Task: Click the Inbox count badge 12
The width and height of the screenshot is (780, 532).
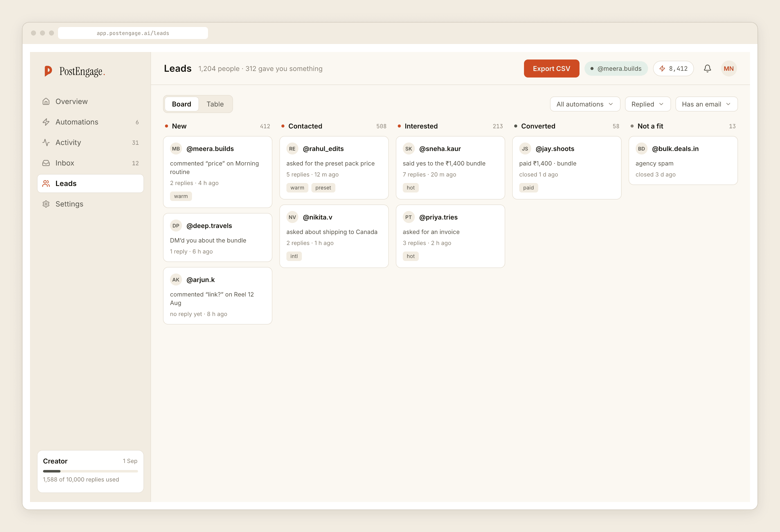Action: (x=135, y=163)
